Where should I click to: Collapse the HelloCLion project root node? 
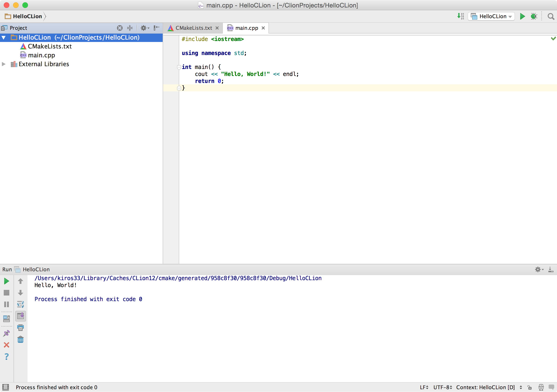[x=4, y=38]
